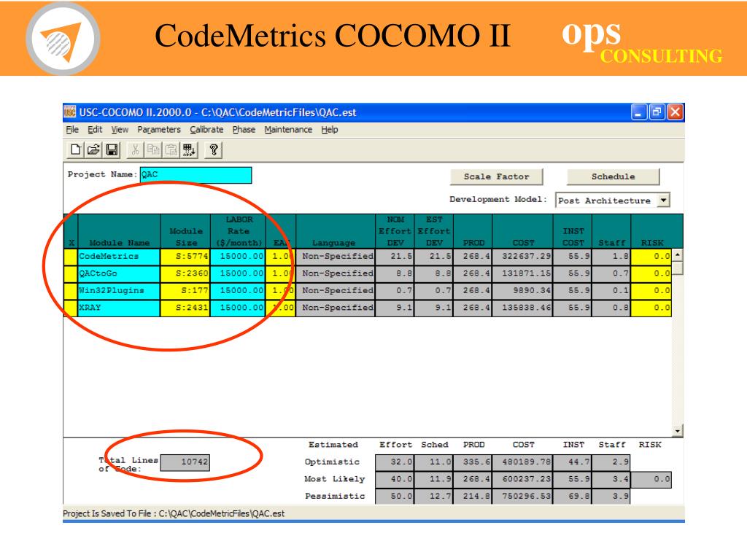Click Optimistic cost value 480189.78
The height and width of the screenshot is (560, 747).
[x=522, y=462]
